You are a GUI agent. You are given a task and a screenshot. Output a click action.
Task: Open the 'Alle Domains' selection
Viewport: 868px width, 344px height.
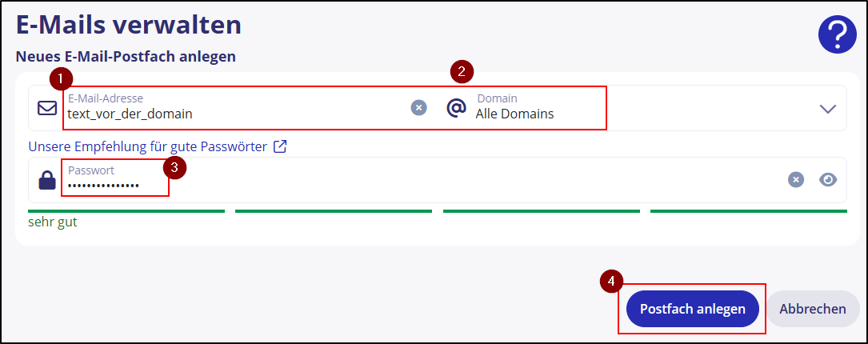(514, 114)
